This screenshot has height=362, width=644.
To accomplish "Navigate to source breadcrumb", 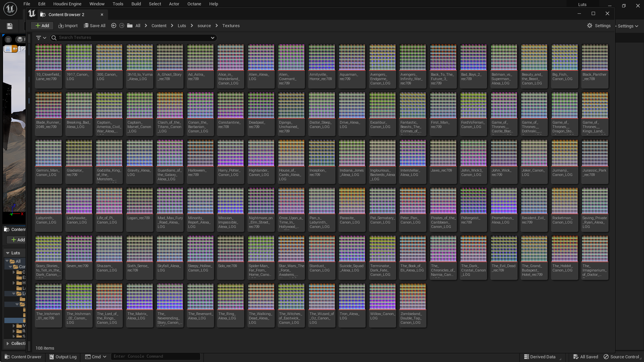I will tap(204, 25).
